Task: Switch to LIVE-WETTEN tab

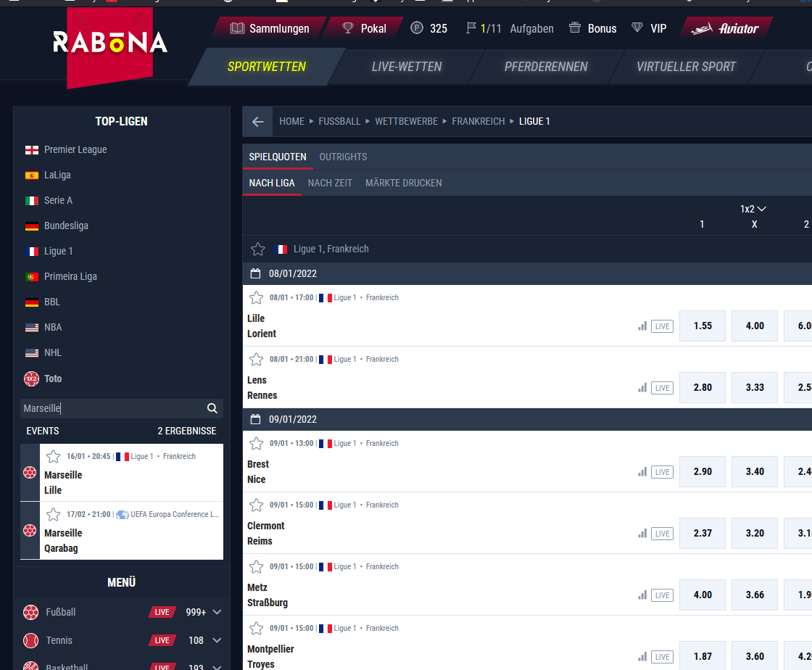Action: click(x=407, y=67)
